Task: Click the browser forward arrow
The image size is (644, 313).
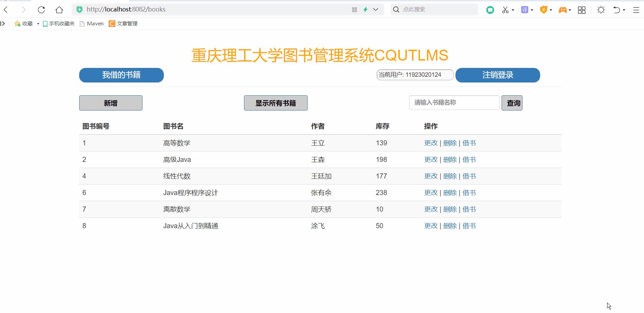Action: pyautogui.click(x=23, y=10)
